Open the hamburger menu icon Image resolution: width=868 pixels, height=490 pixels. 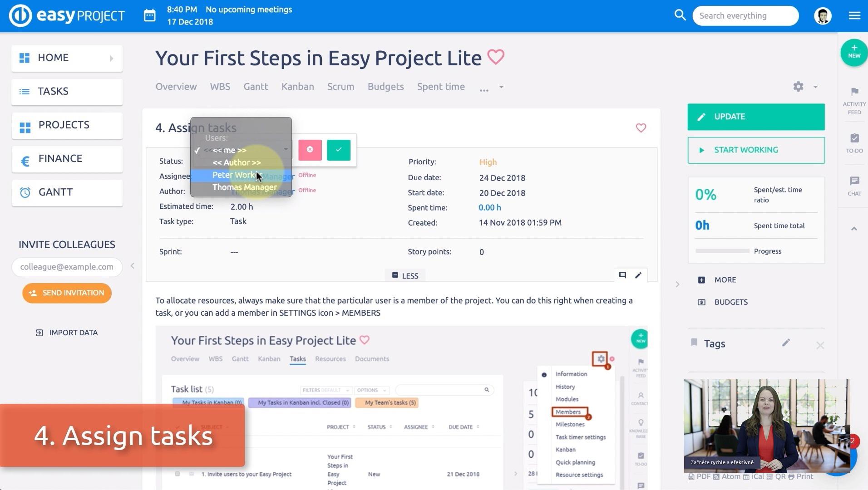[x=854, y=16]
